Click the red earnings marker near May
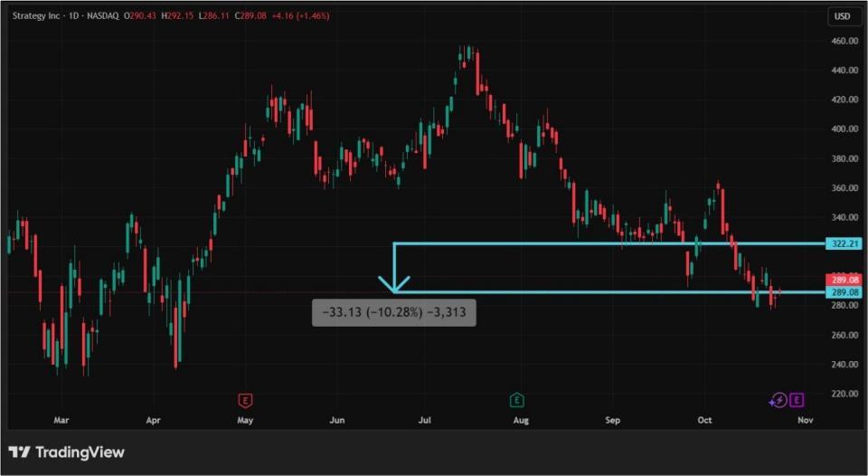The height and width of the screenshot is (476, 868). click(x=244, y=400)
